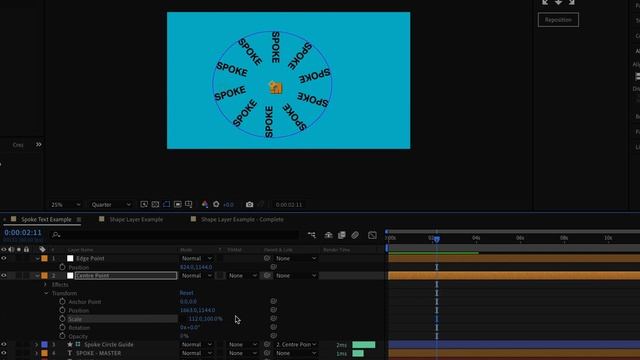Open the Quarter resolution dropdown

[111, 204]
